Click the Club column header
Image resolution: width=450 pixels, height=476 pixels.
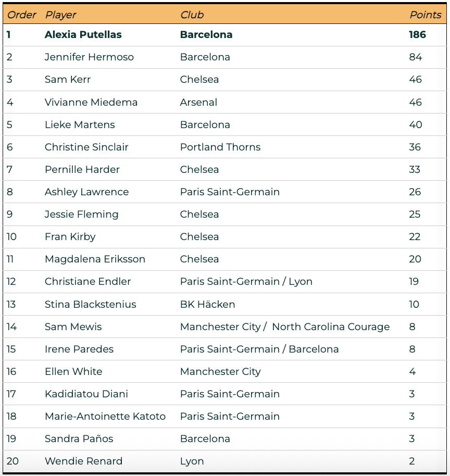pos(192,15)
